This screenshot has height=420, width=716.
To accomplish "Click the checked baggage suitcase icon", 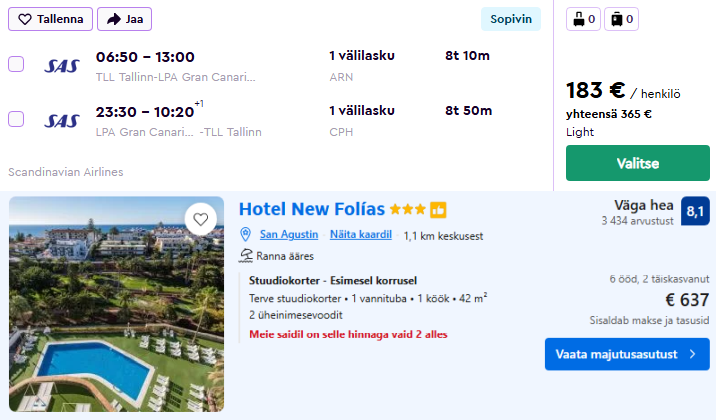I will [x=616, y=19].
